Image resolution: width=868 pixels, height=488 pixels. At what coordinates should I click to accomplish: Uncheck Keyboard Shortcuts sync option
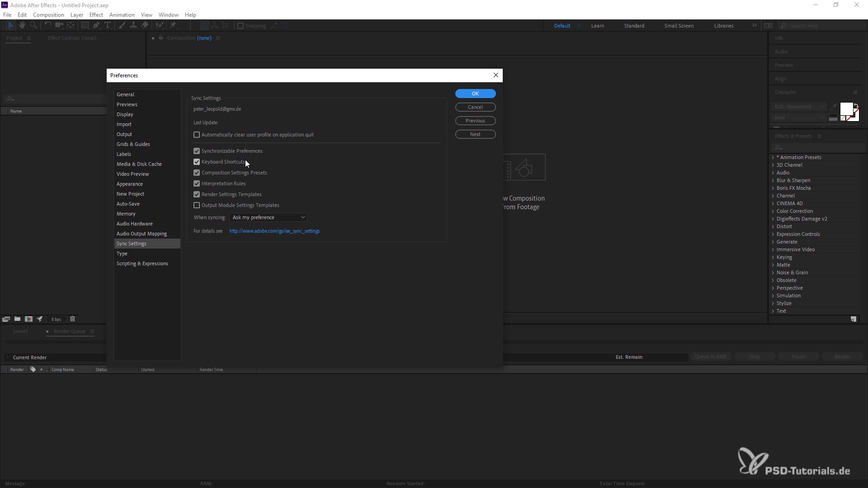(x=197, y=162)
